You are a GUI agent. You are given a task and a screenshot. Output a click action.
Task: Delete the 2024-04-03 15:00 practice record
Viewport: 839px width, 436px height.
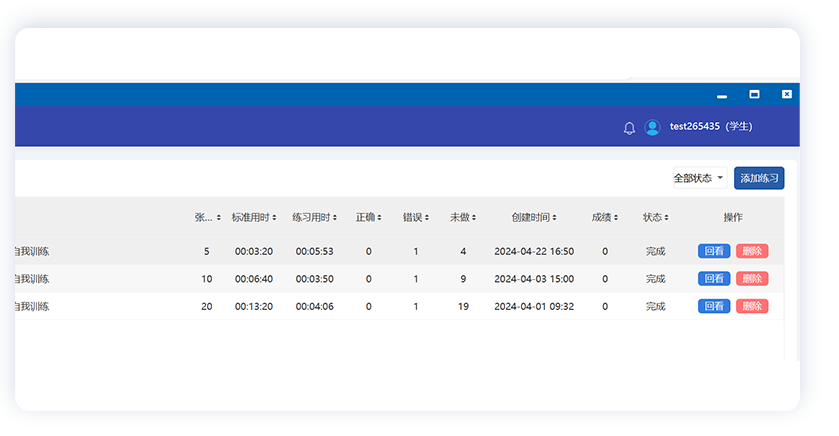coord(752,279)
